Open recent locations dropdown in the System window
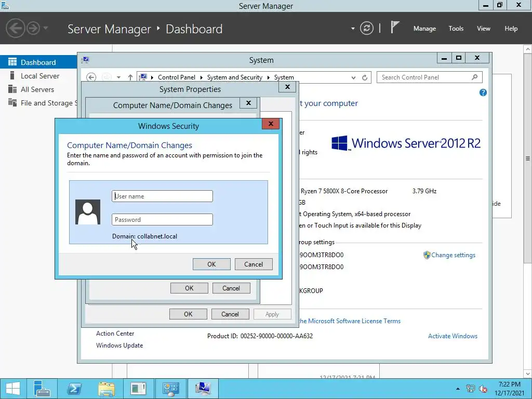532x399 pixels. (118, 77)
